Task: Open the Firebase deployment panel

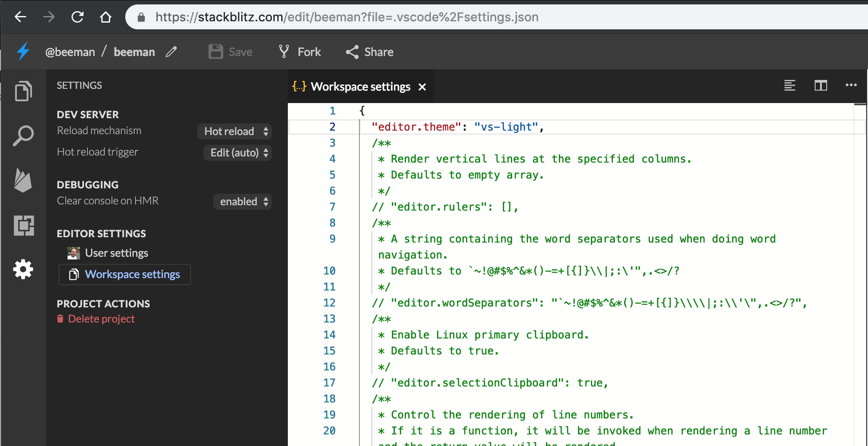Action: coord(23,180)
